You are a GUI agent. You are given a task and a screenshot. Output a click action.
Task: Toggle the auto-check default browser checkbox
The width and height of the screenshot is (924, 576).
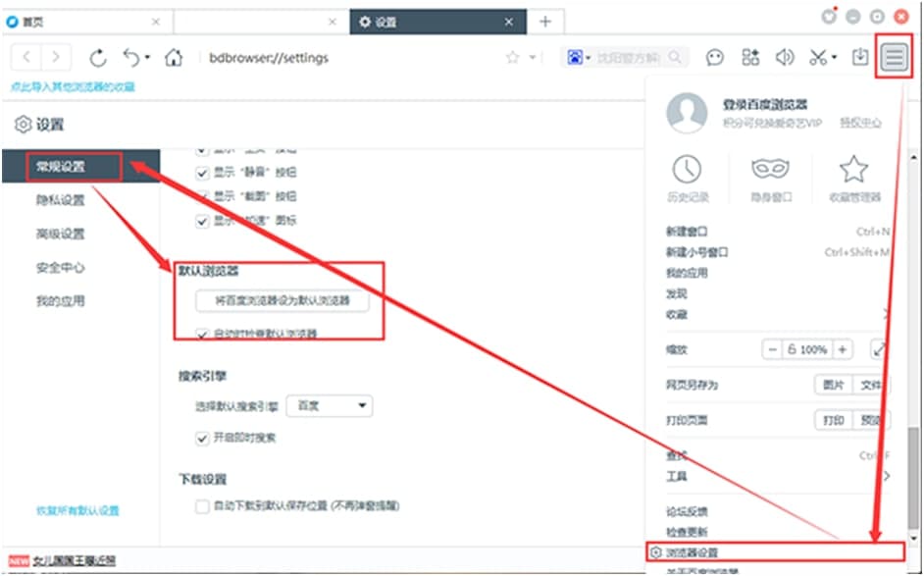tap(202, 334)
